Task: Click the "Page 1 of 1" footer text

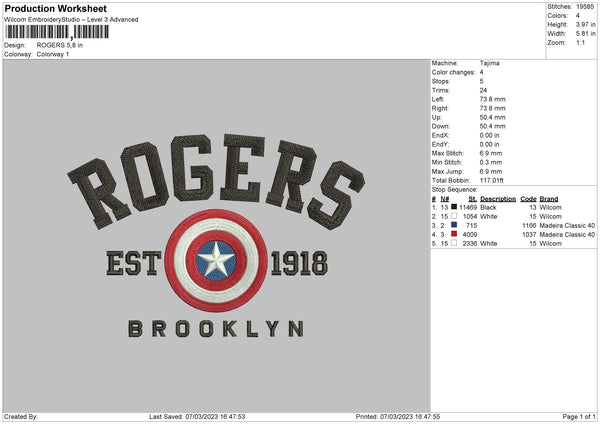Action: 579,417
